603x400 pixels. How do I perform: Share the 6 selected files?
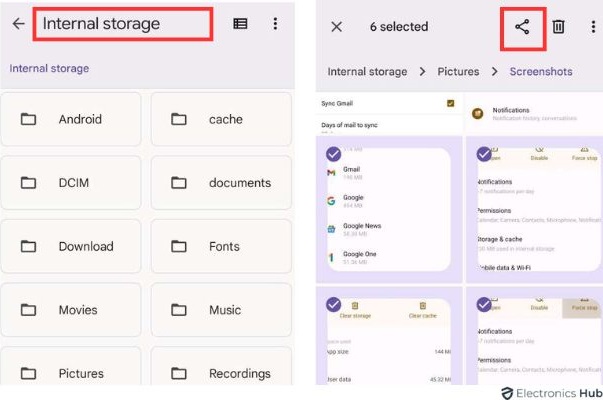tap(522, 27)
